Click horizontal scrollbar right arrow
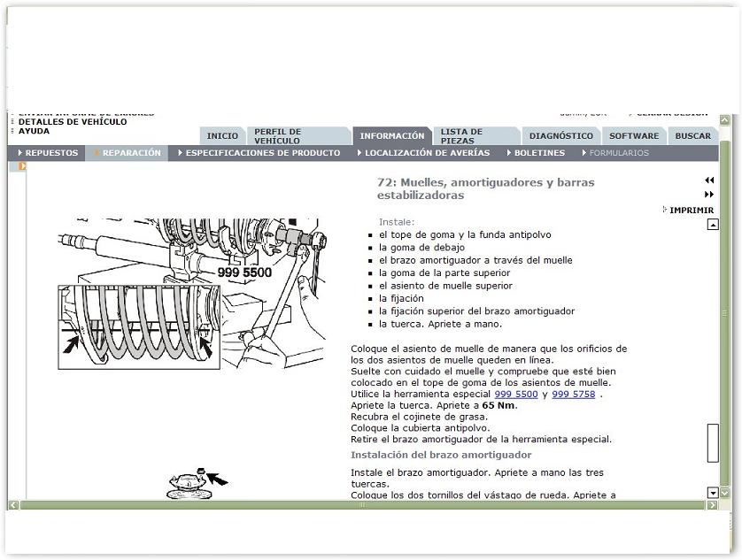Image resolution: width=742 pixels, height=560 pixels. [x=712, y=505]
